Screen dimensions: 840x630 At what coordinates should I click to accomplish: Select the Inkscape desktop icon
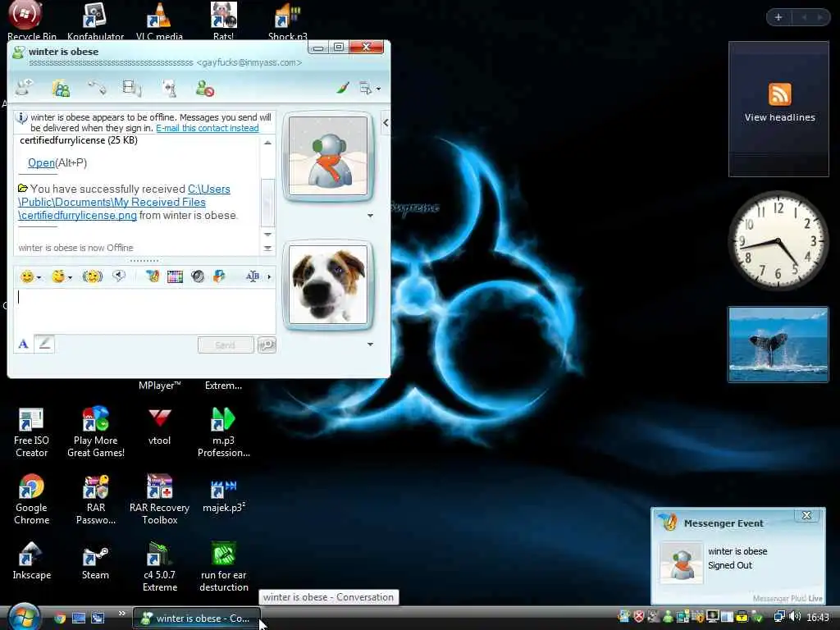32,561
